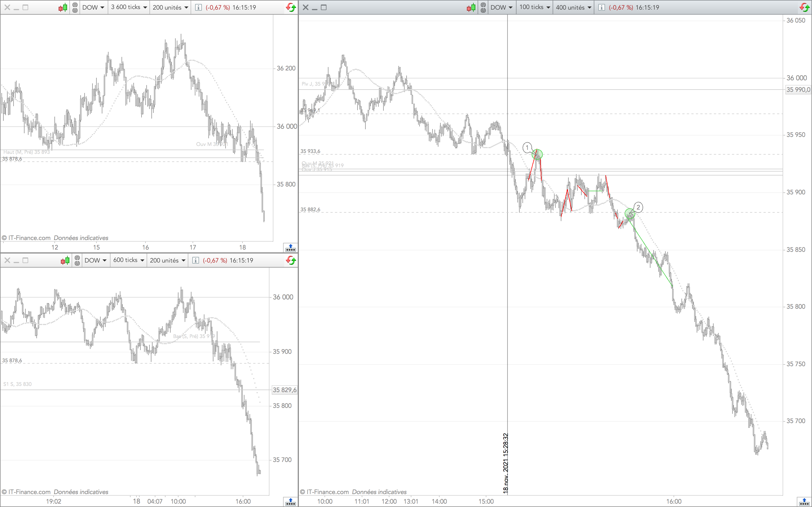Toggle chain link icon in 600 ticks chart
This screenshot has width=812, height=507.
click(77, 260)
